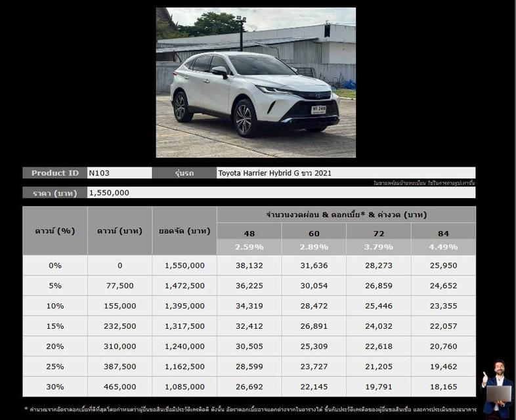Screen dimensions: 516x420
Task: Click monthly payment 36,225
Action: pyautogui.click(x=249, y=286)
